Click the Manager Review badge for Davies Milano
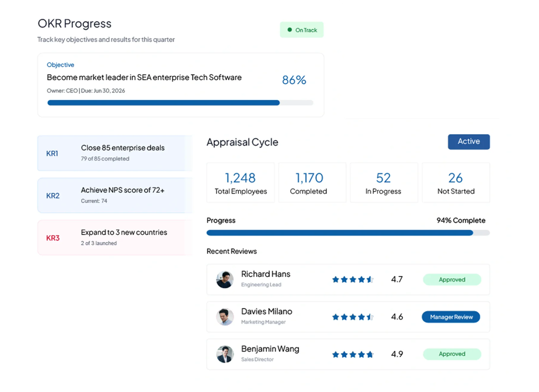 pos(451,317)
